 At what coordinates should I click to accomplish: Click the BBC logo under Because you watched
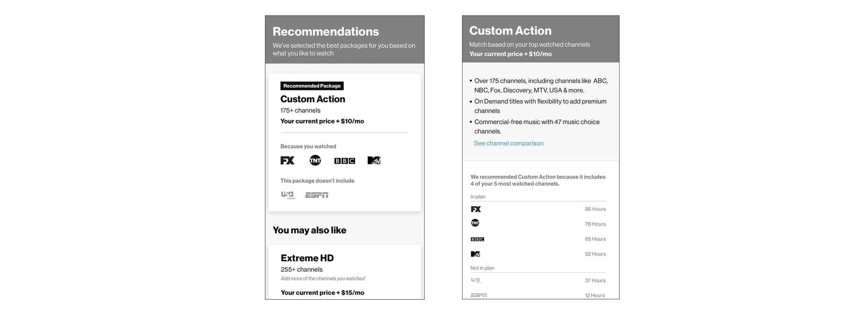click(x=344, y=161)
